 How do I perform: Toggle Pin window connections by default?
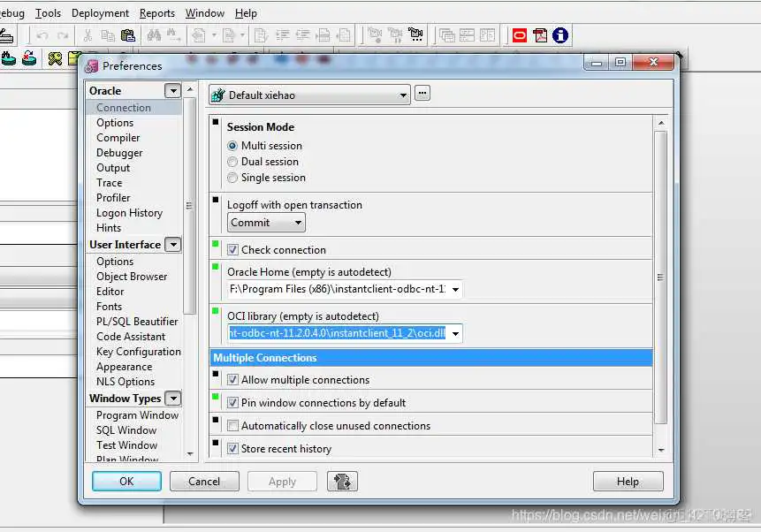(233, 403)
